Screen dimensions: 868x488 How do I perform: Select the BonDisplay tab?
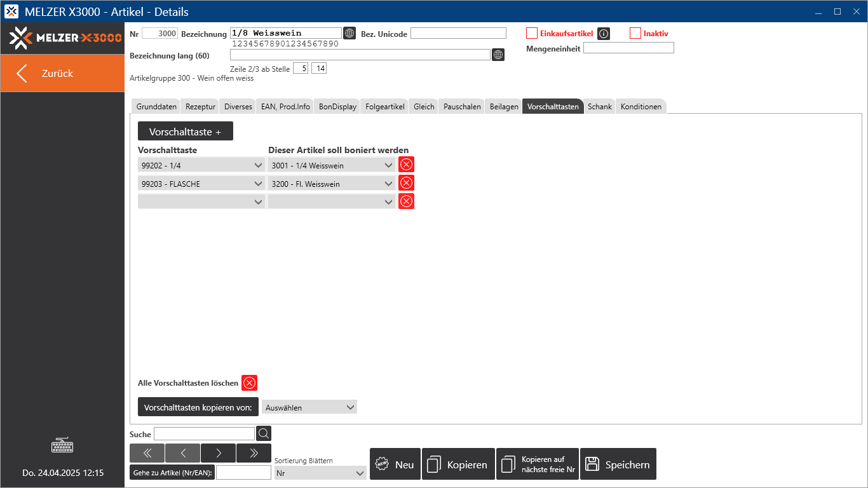(x=337, y=107)
